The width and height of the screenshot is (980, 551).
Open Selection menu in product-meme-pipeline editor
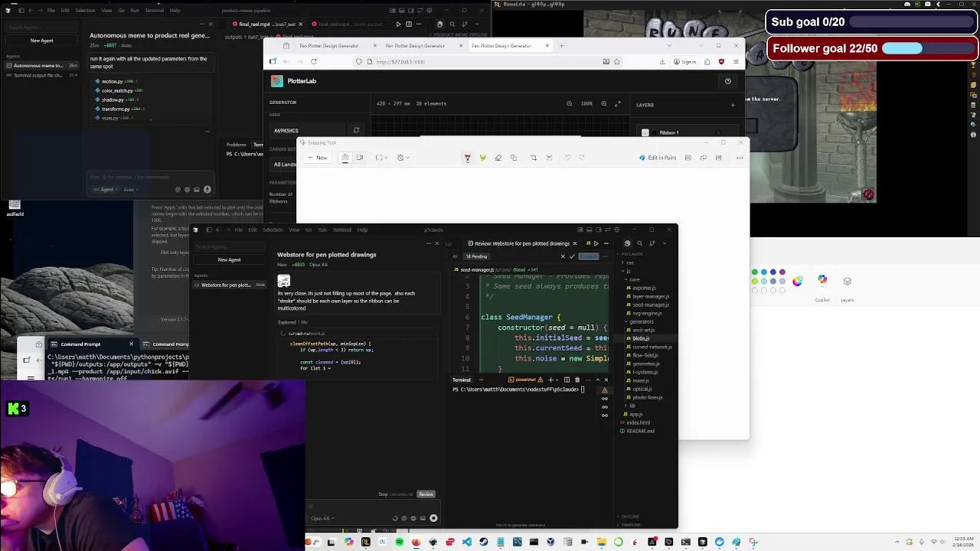pyautogui.click(x=85, y=10)
